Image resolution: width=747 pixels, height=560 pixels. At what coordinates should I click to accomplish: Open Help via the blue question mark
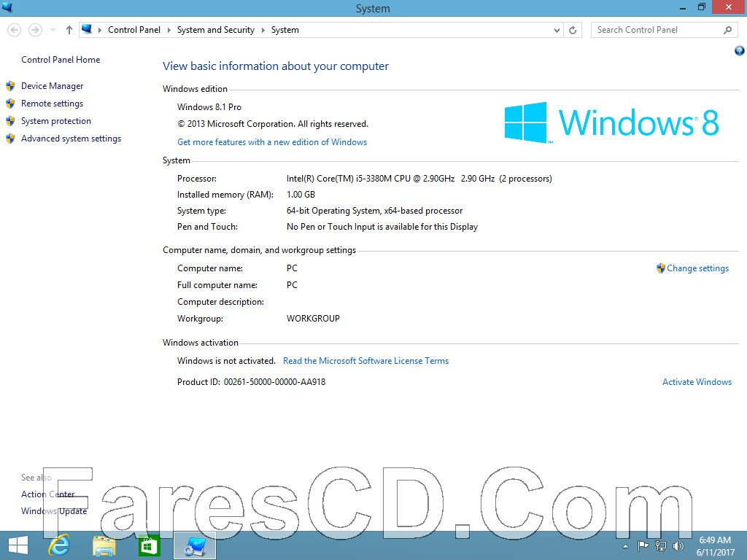[x=740, y=50]
